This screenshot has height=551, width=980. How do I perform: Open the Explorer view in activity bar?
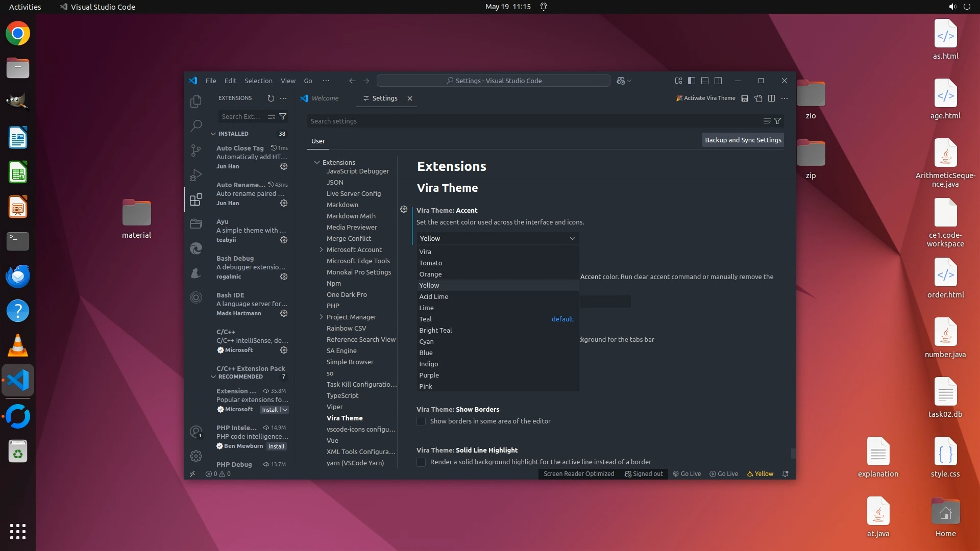coord(196,102)
